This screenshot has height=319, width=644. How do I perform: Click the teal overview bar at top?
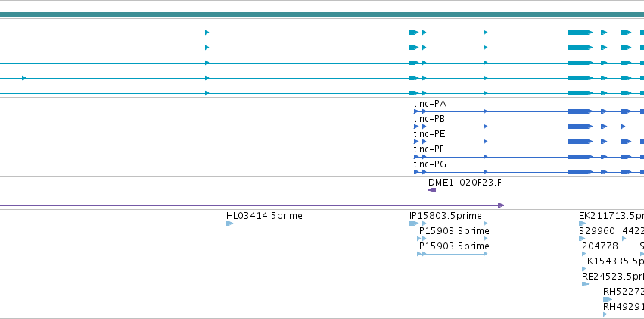pos(322,15)
